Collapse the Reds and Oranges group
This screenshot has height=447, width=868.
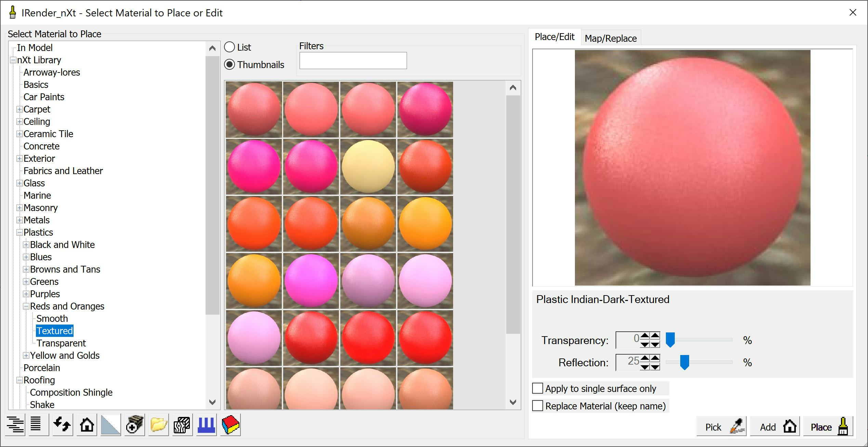coord(26,306)
